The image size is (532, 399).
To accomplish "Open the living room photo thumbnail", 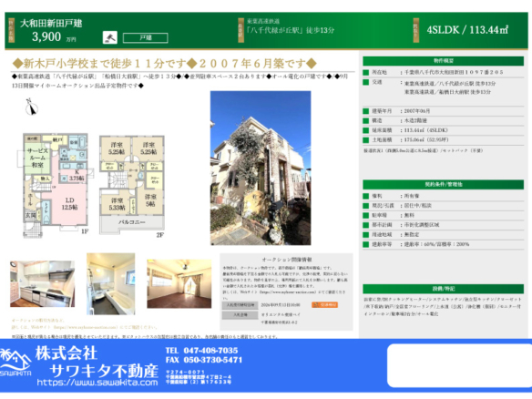I will pyautogui.click(x=179, y=283).
